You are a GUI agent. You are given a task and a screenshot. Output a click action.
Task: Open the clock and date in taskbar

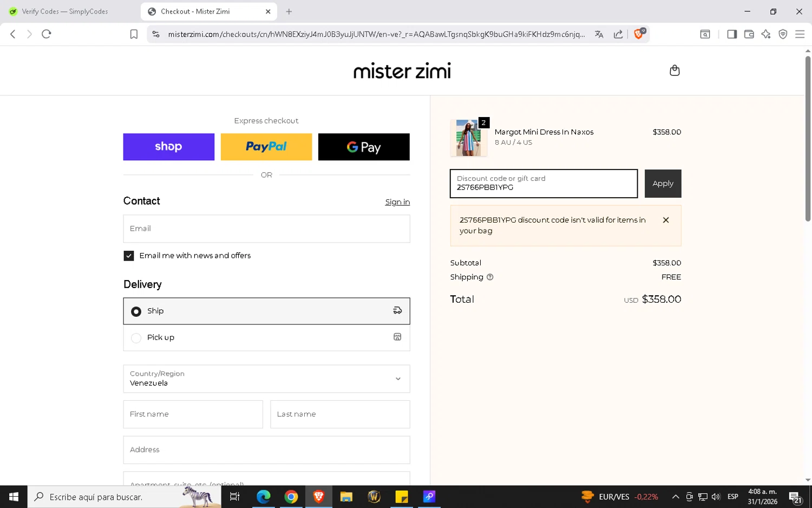tap(762, 497)
